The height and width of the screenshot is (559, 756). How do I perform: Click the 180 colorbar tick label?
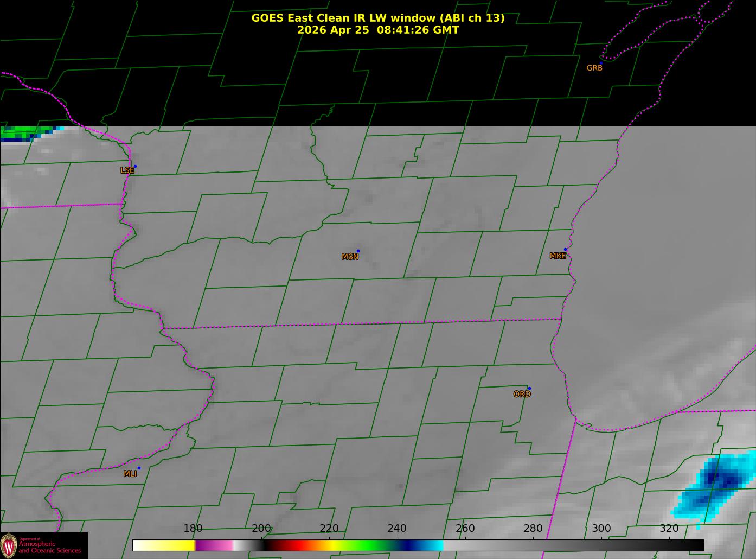click(x=193, y=529)
